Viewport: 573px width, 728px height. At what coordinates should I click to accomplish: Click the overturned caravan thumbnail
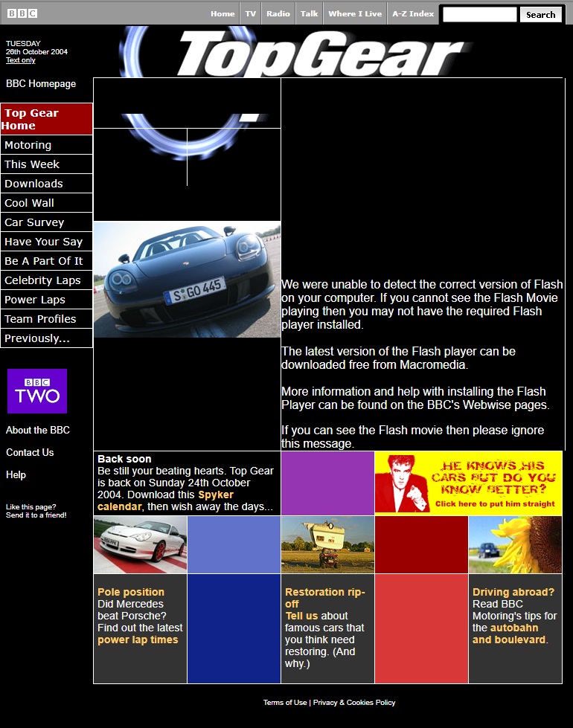(327, 544)
